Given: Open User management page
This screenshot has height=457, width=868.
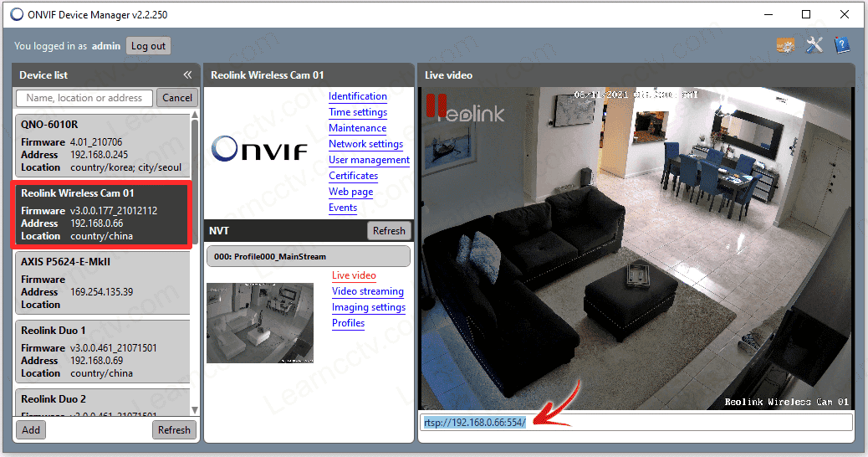Looking at the screenshot, I should (x=369, y=160).
